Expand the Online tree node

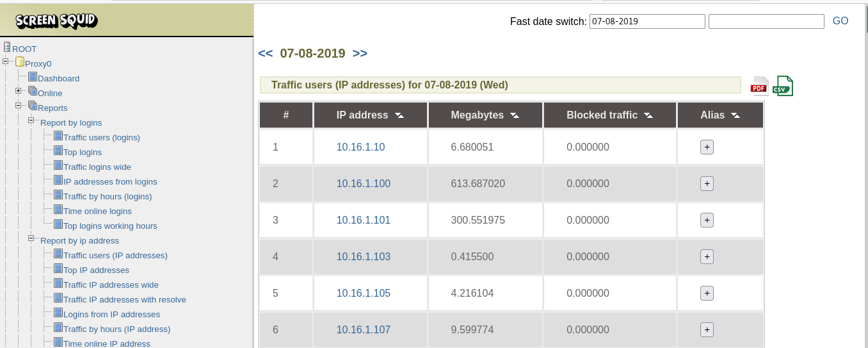19,91
